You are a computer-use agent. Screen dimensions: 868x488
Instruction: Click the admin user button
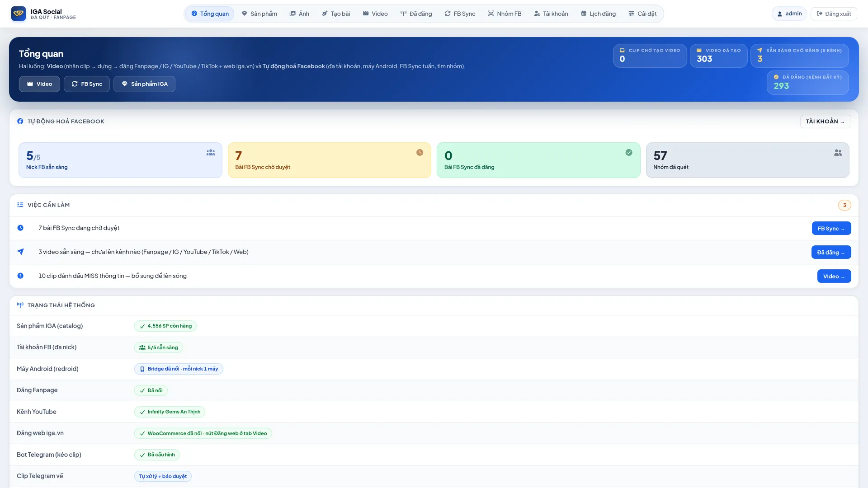789,14
